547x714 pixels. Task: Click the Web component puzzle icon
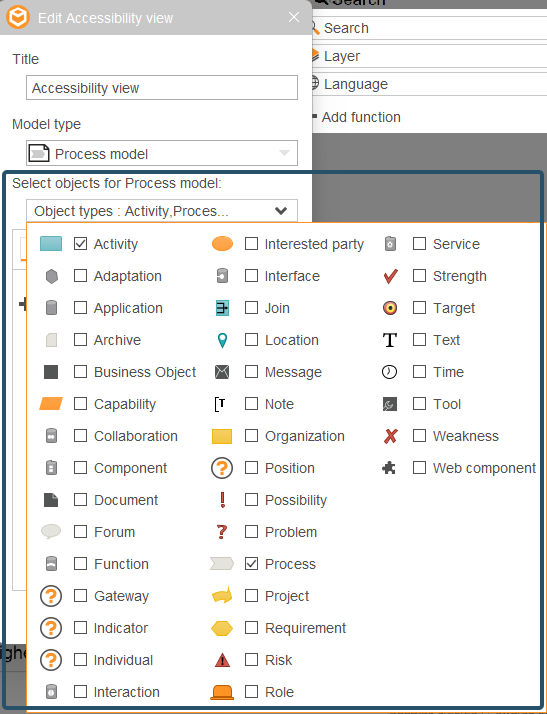click(389, 468)
